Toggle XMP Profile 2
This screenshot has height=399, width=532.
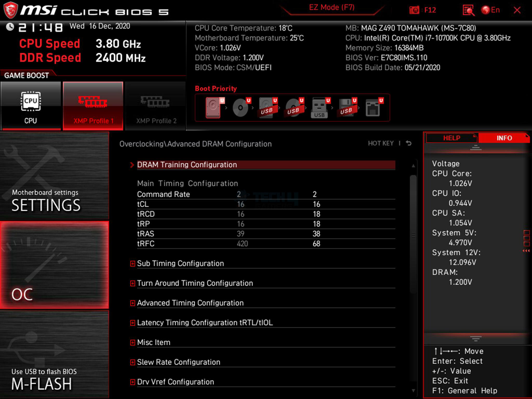click(x=156, y=106)
